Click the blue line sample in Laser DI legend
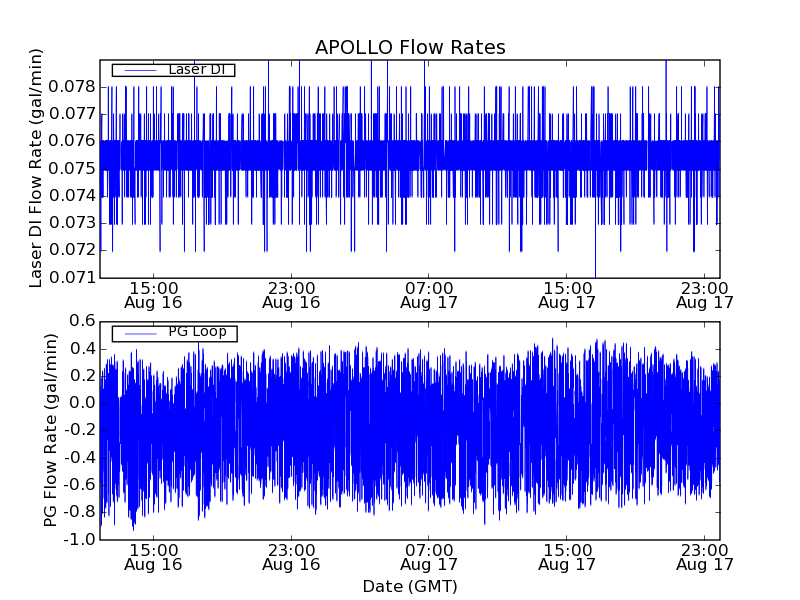Viewport: 800px width, 600px height. 139,70
